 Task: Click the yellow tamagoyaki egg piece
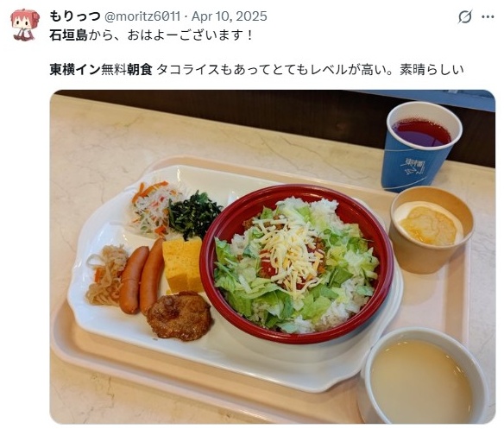point(183,264)
